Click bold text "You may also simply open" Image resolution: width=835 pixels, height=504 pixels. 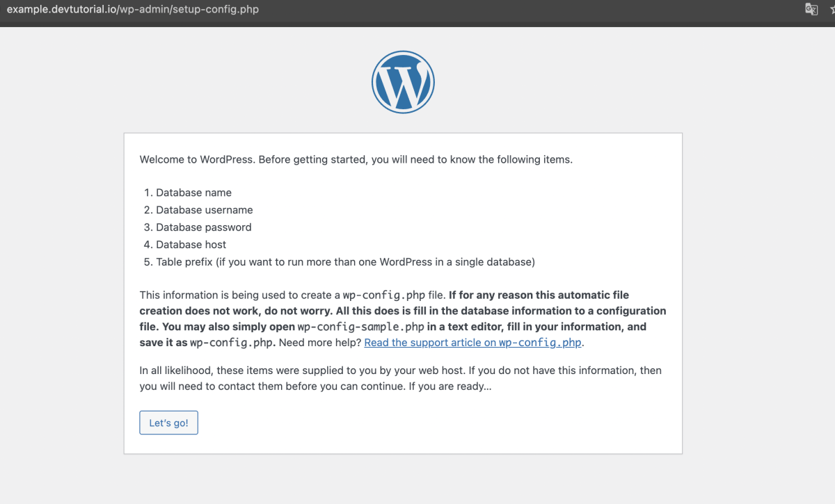pos(228,327)
